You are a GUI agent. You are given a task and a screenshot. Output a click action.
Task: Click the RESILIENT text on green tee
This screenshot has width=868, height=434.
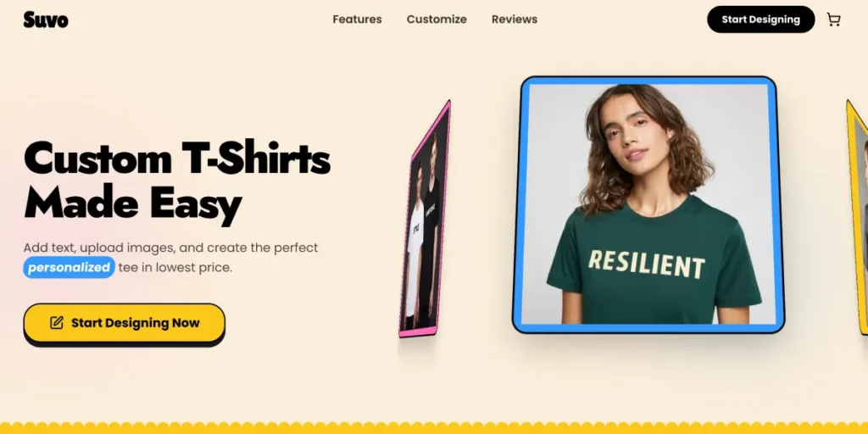(x=647, y=264)
